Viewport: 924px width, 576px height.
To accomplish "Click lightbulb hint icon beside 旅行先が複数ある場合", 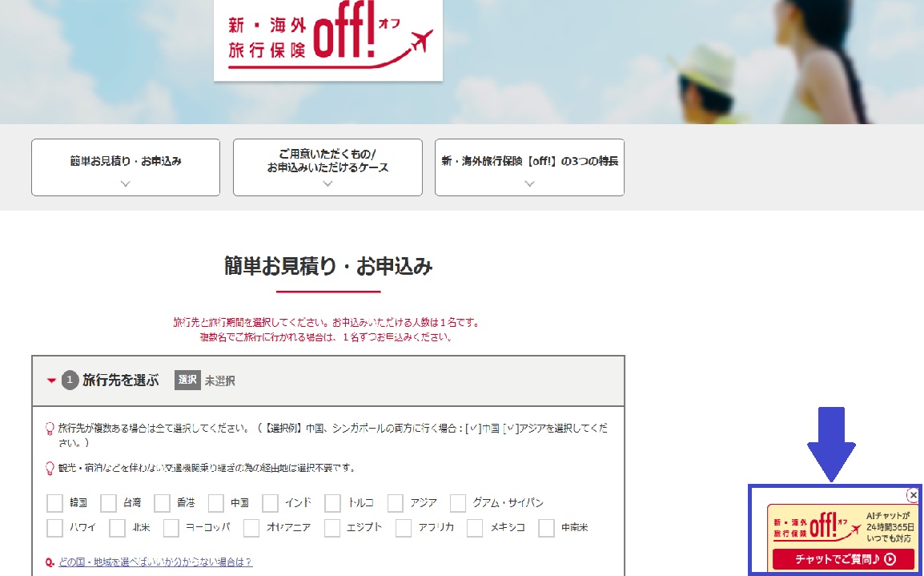I will tap(50, 429).
